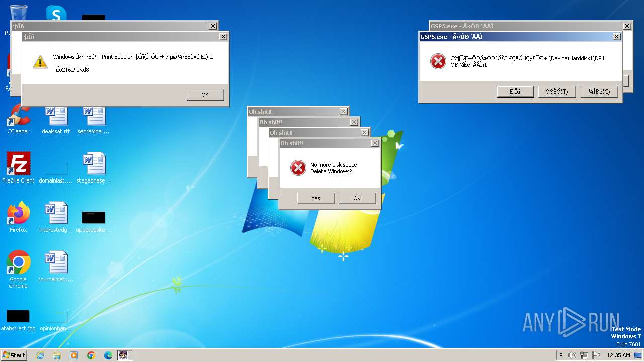
Task: Select the journalmatu Word document icon
Action: point(56,266)
